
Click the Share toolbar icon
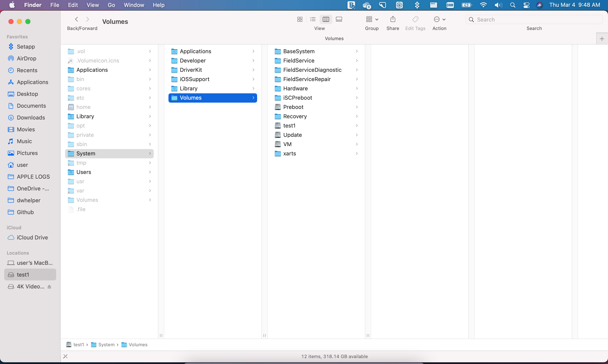click(393, 19)
